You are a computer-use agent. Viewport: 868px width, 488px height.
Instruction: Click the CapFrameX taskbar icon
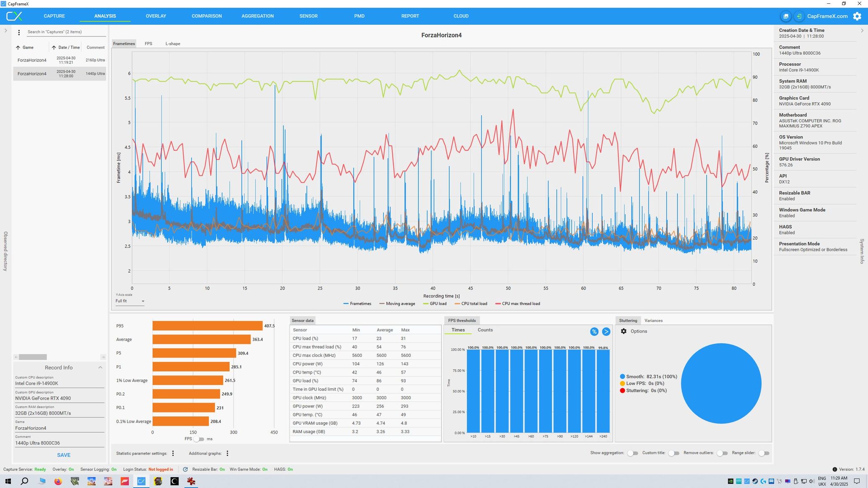pos(141,481)
